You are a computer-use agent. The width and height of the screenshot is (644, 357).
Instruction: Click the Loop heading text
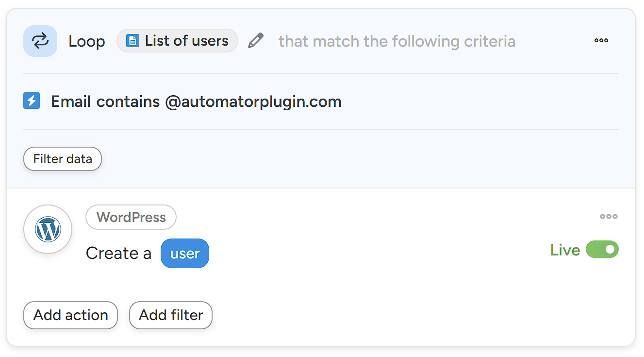(x=86, y=41)
